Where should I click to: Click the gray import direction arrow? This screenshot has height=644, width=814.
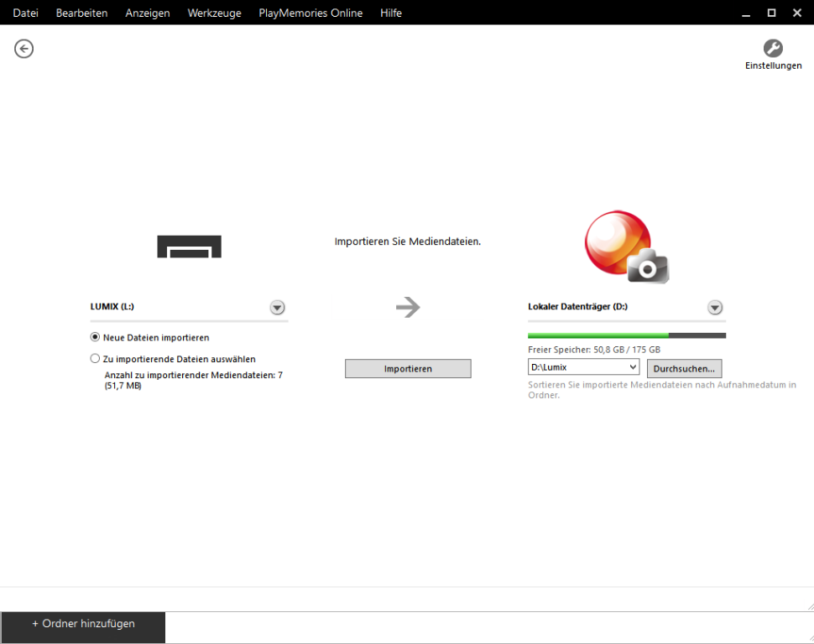[408, 308]
